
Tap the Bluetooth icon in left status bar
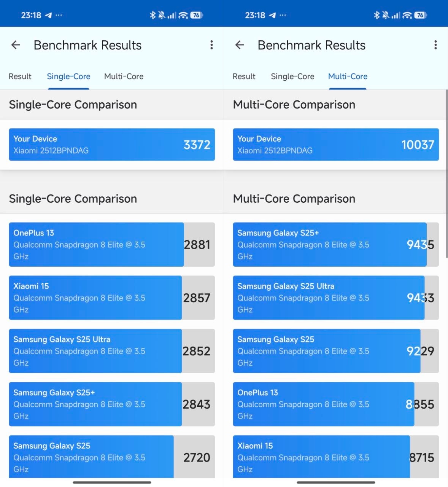153,15
